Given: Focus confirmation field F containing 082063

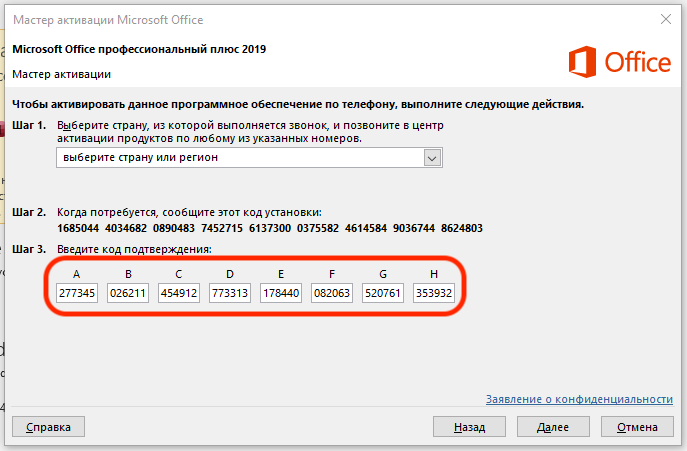Looking at the screenshot, I should [x=332, y=294].
